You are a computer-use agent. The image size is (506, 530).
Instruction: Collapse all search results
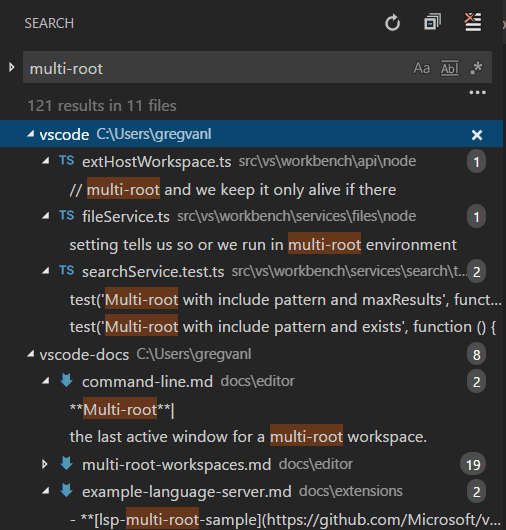(433, 22)
